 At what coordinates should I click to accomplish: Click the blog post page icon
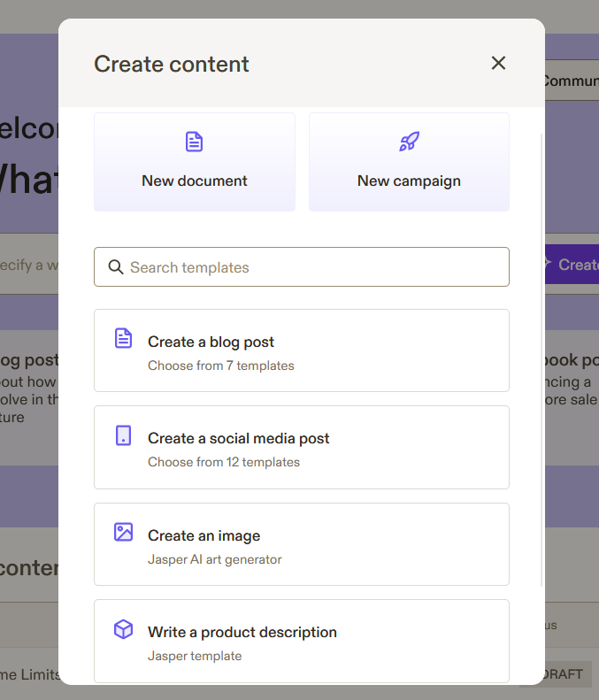click(124, 338)
